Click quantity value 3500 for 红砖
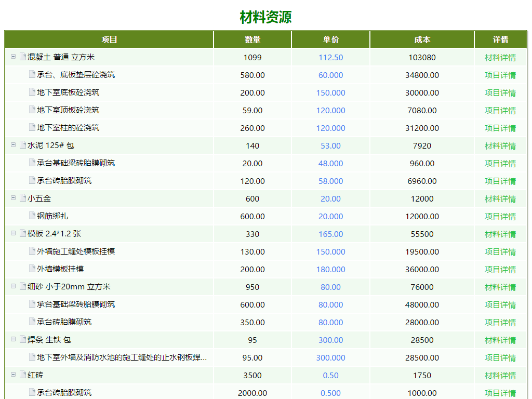 click(252, 375)
